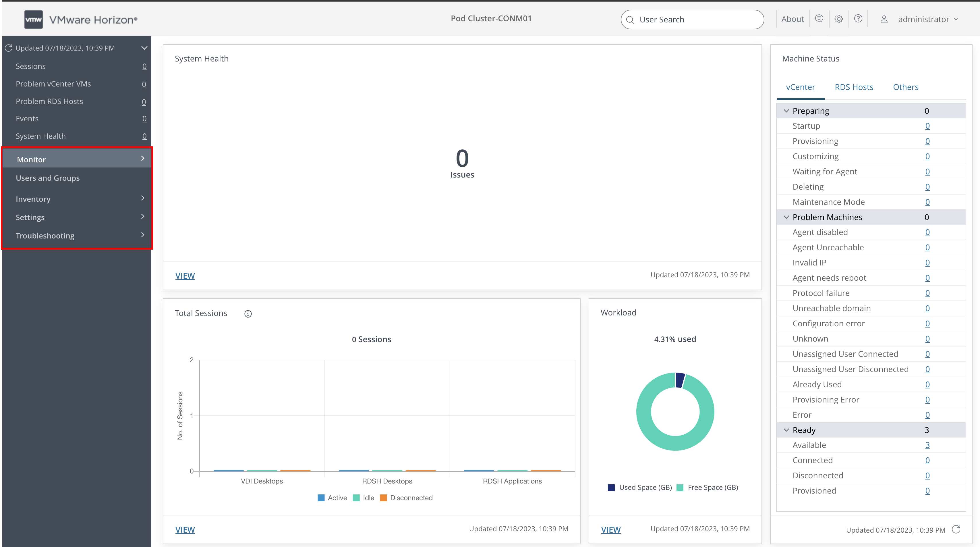Refresh the dashboard using the sidebar refresh icon

[8, 48]
